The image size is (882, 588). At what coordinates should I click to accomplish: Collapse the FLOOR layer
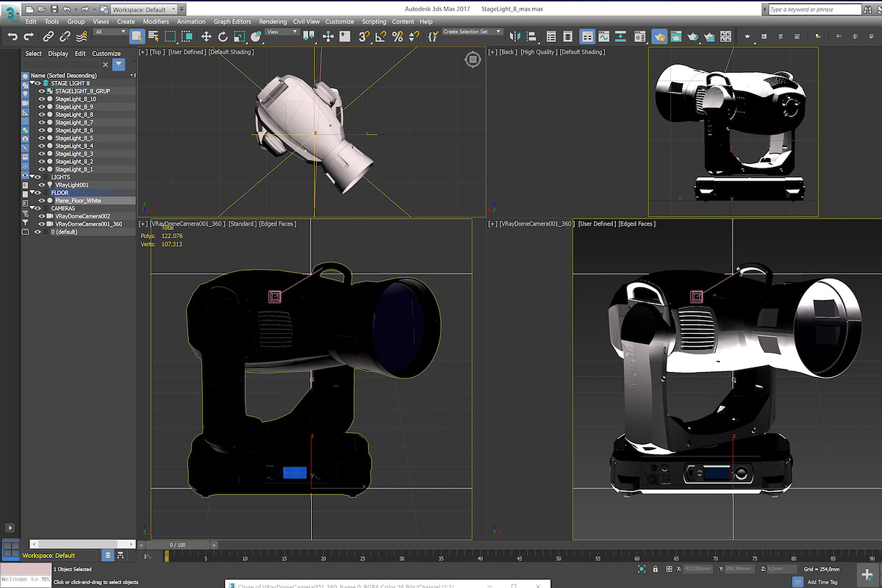tap(33, 193)
